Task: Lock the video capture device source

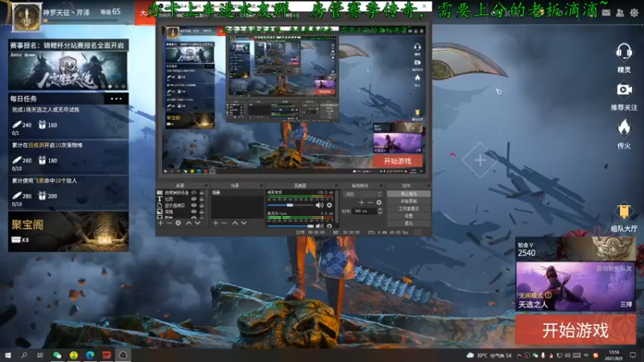Action: (202, 192)
